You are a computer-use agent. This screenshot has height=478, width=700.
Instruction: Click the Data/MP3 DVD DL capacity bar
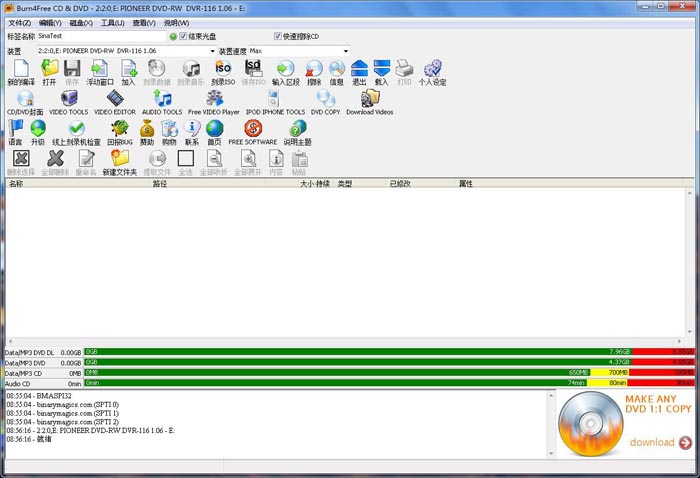[389, 352]
